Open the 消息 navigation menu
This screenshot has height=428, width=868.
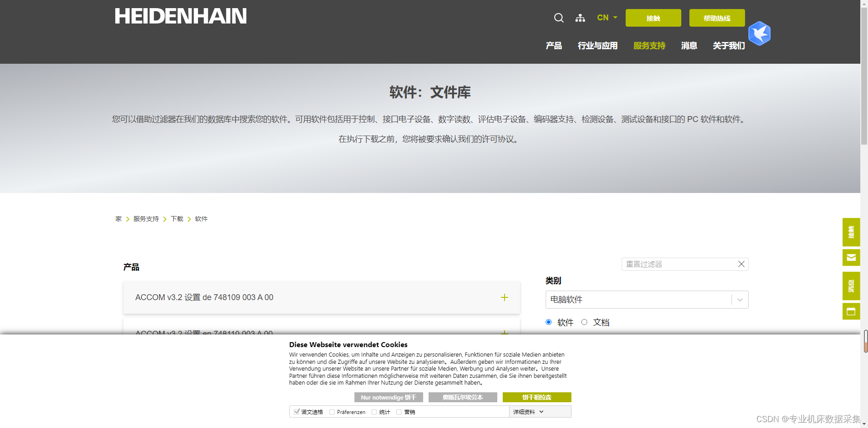point(689,46)
